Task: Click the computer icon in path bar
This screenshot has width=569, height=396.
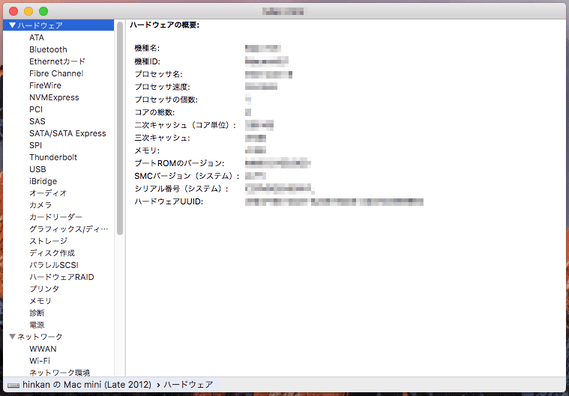Action: (13, 385)
